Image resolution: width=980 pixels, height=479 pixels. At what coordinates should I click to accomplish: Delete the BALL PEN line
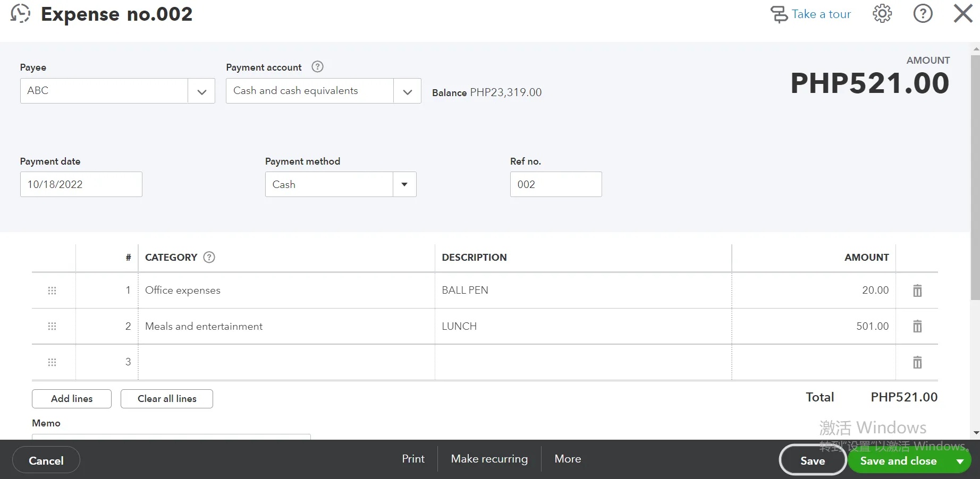point(917,290)
